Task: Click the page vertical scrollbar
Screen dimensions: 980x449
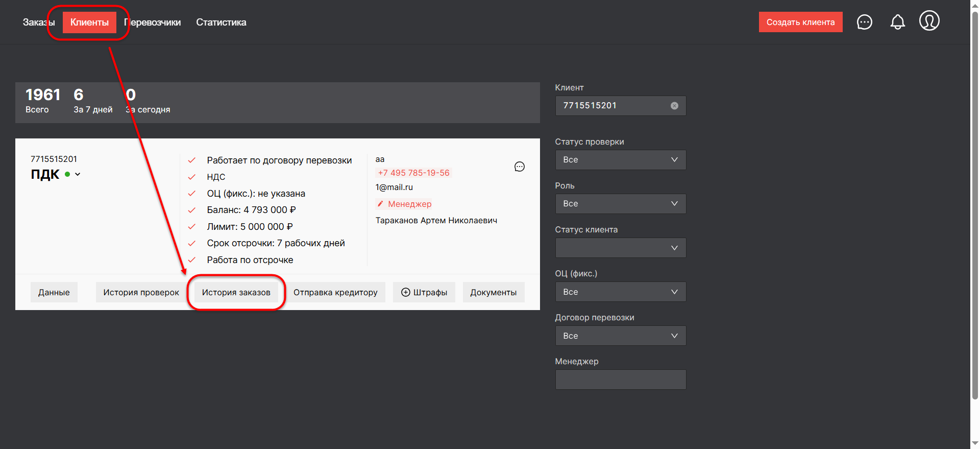Action: coord(975,204)
